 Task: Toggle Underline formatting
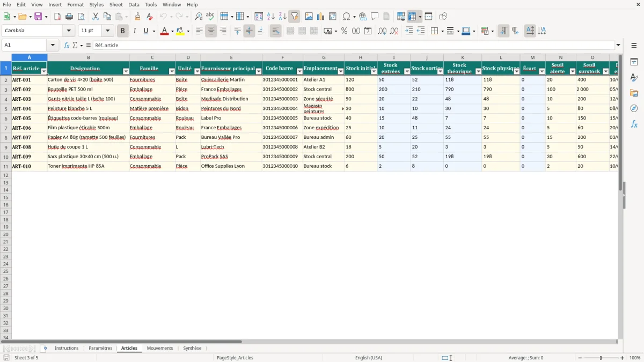145,31
